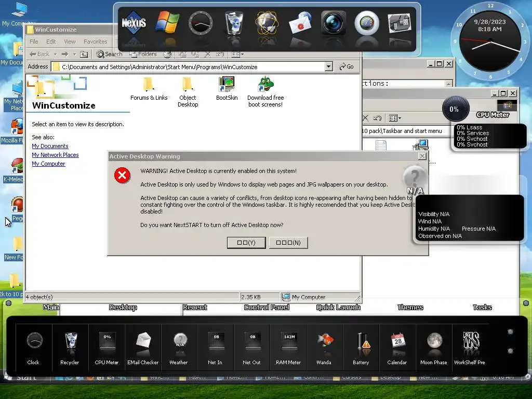Click the analog clock widget showing 8:18 AM
Screen dimensions: 532x399
coord(489,42)
